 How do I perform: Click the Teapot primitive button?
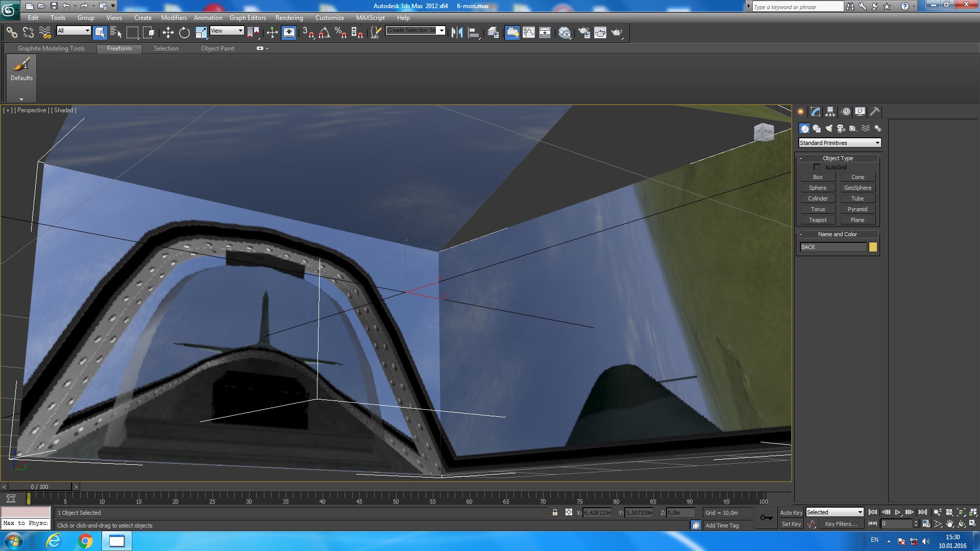click(x=817, y=220)
